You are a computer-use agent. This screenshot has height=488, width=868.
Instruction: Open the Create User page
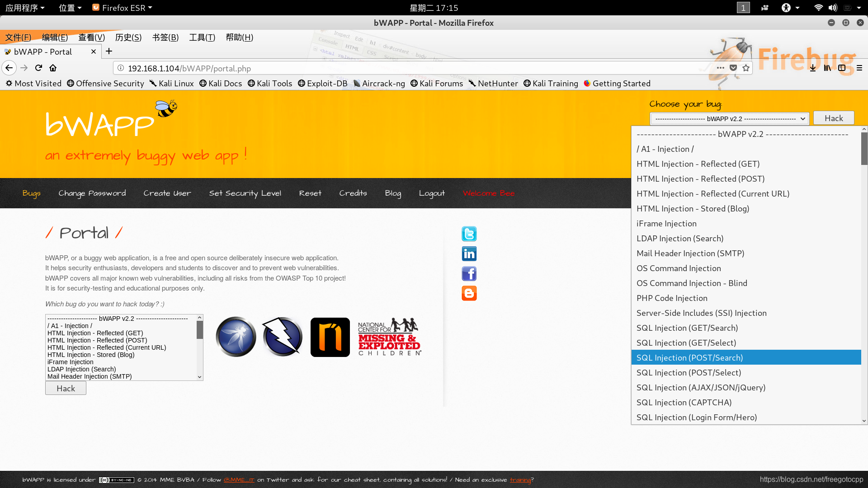pos(167,193)
